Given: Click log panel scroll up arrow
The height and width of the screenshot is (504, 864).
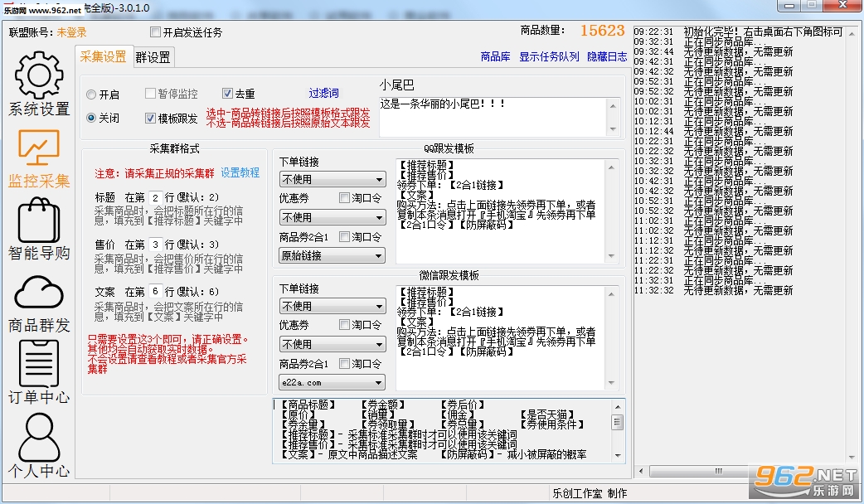Looking at the screenshot, I should tap(852, 34).
